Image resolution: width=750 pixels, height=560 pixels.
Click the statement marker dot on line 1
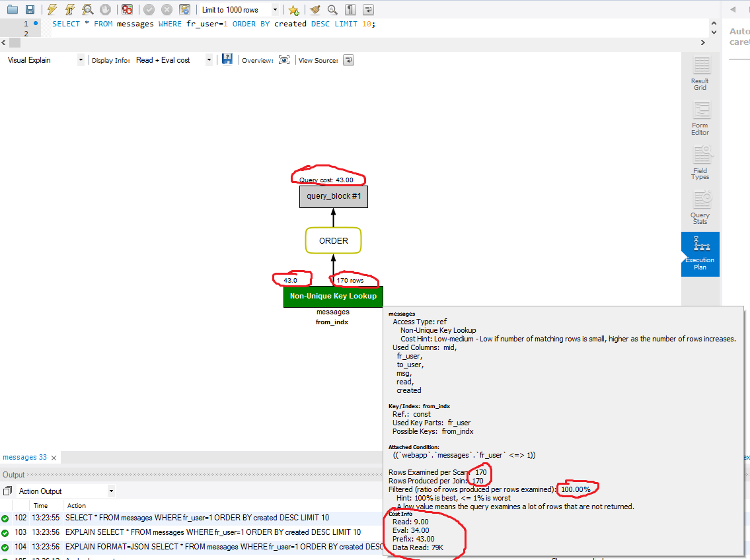click(36, 23)
